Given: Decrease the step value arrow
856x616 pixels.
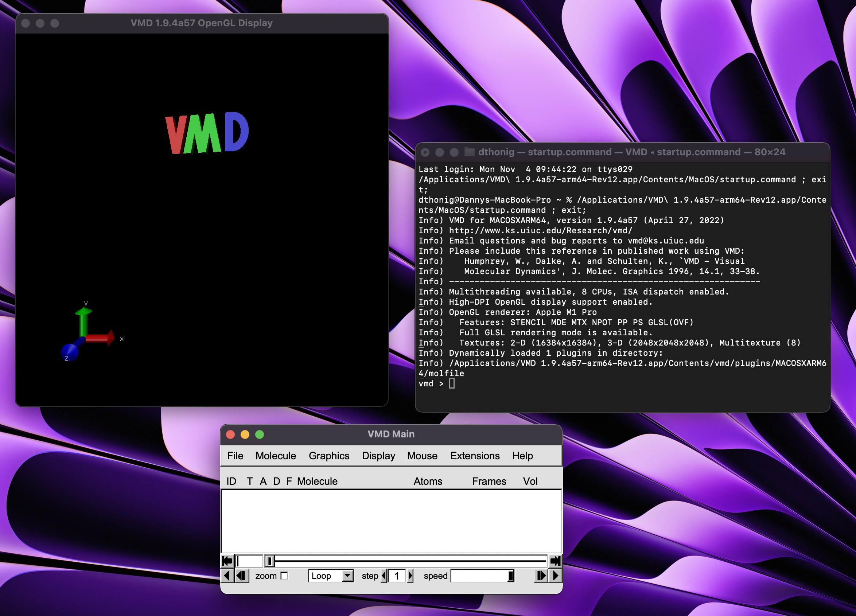Looking at the screenshot, I should [384, 576].
